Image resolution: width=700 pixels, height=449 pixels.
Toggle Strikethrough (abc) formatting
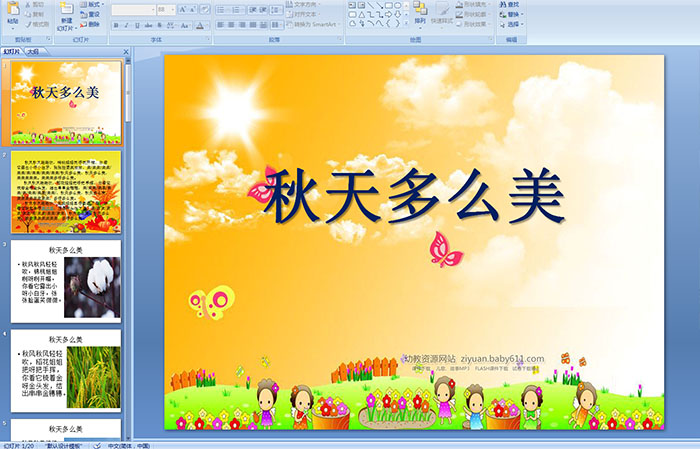point(148,25)
